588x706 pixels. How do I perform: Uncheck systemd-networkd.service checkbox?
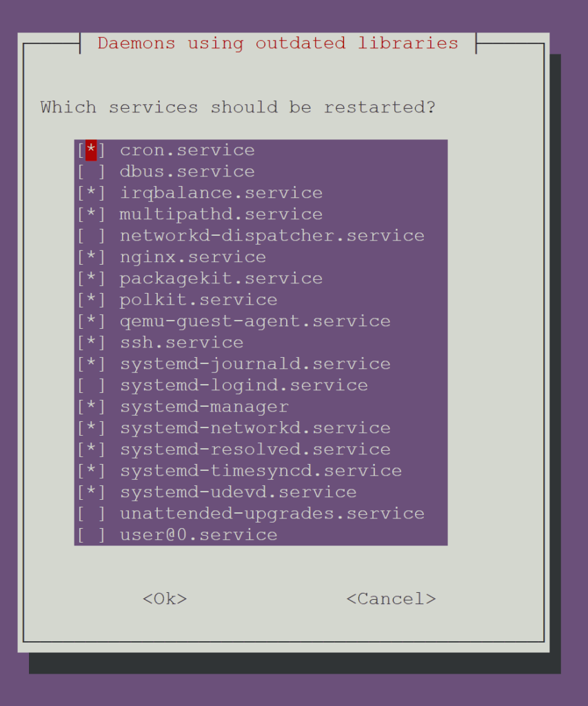[91, 428]
